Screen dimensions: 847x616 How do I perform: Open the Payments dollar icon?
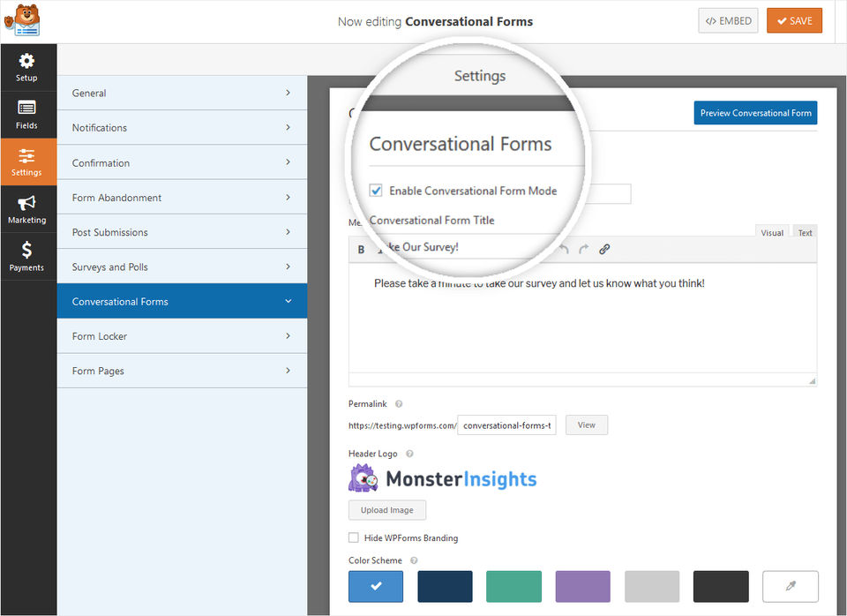26,252
